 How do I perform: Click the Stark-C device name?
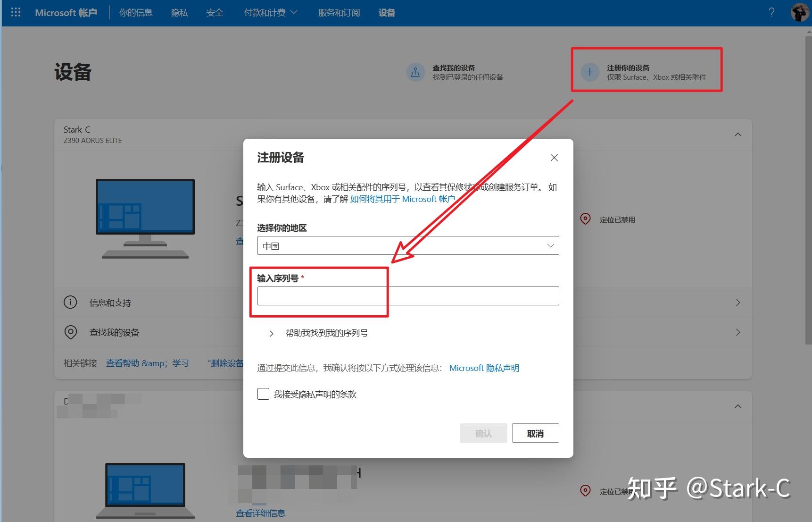click(77, 129)
